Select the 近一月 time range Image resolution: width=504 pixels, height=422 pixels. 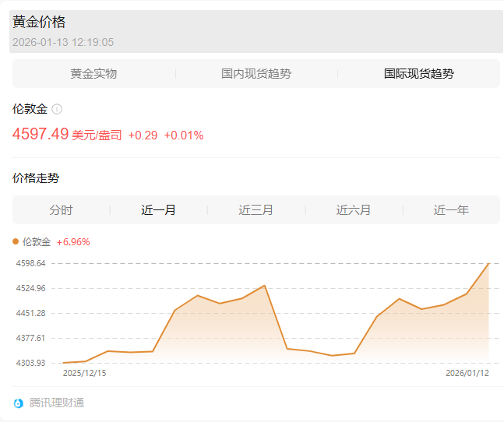click(158, 210)
